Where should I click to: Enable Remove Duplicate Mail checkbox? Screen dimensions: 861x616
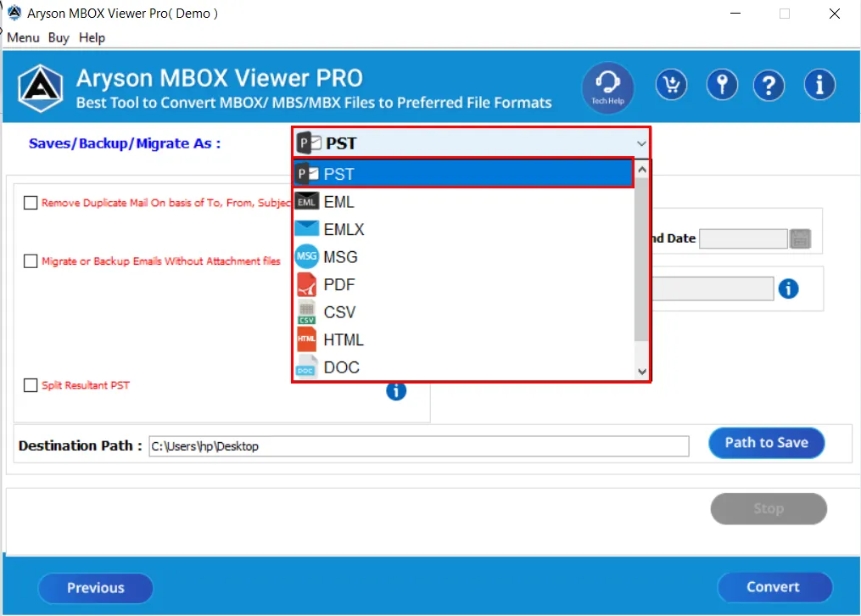[x=31, y=203]
